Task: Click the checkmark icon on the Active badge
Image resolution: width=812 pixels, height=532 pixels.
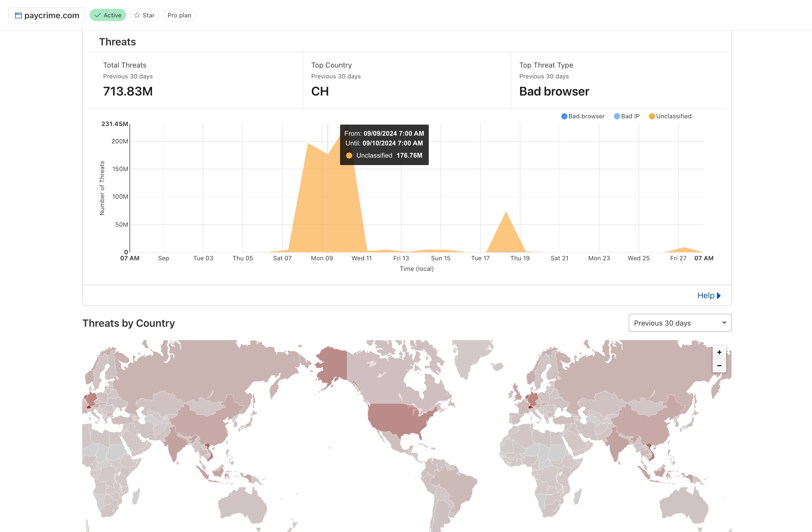Action: click(97, 15)
